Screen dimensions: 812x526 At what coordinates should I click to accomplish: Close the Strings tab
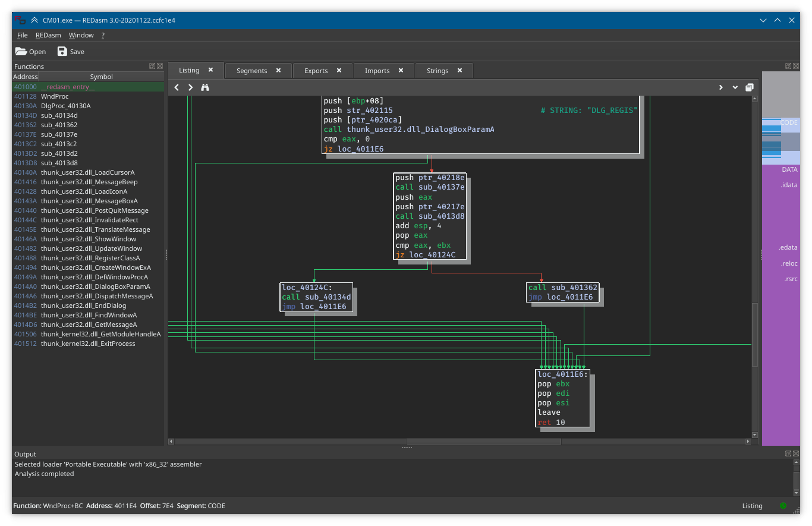point(459,70)
